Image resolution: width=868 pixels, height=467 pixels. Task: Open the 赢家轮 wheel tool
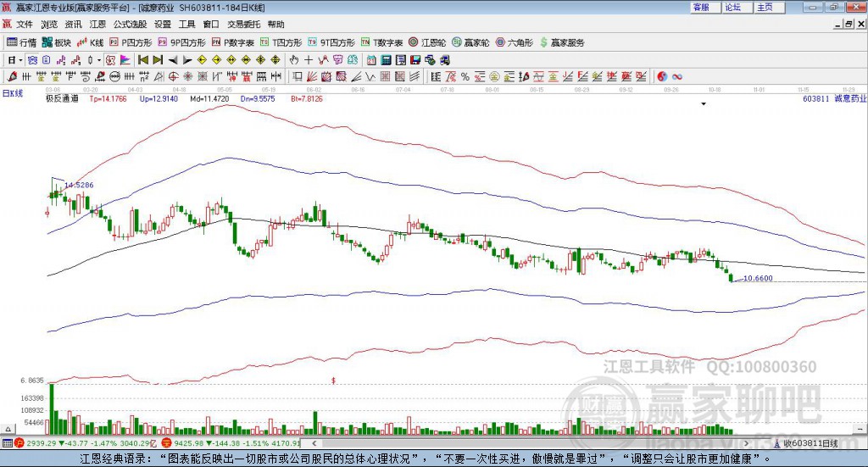click(470, 42)
